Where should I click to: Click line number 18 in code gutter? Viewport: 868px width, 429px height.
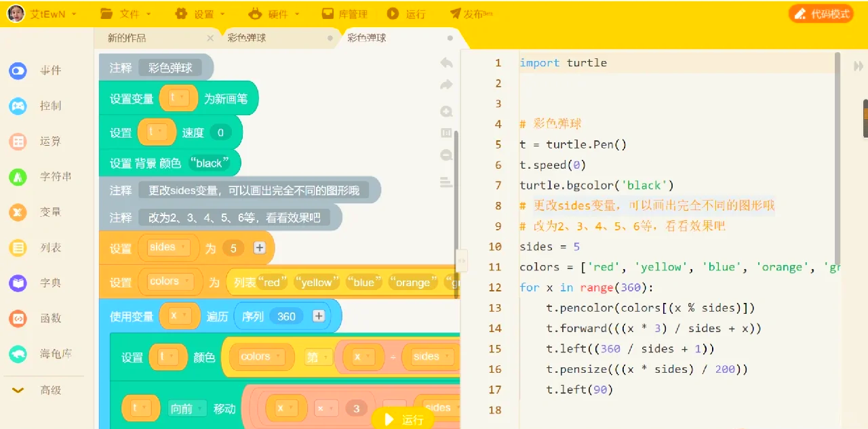tap(494, 410)
